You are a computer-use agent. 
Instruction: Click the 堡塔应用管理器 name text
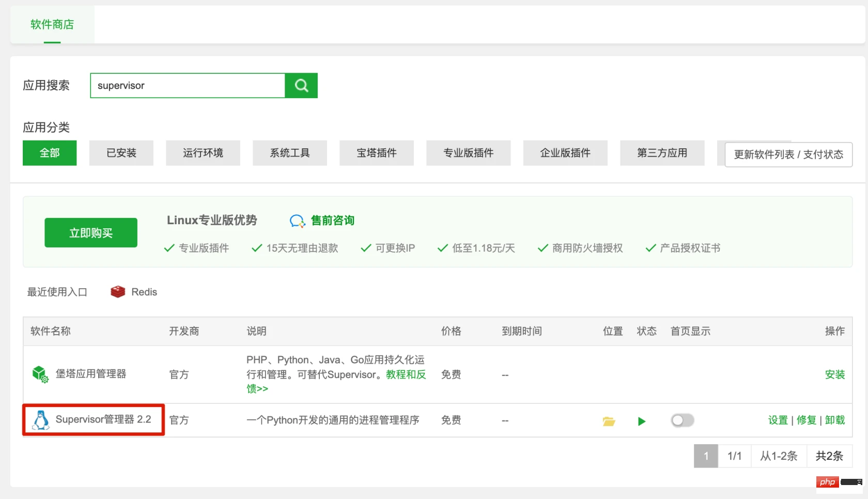[x=91, y=373]
